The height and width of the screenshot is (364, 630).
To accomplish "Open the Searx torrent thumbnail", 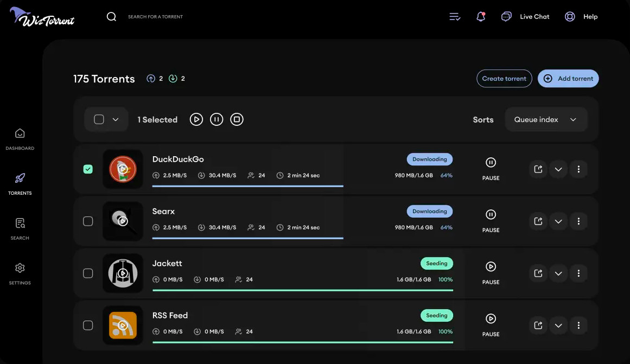I will pos(123,221).
